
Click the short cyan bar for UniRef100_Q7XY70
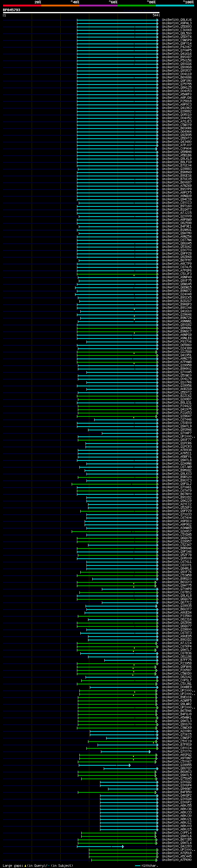(x=126, y=751)
